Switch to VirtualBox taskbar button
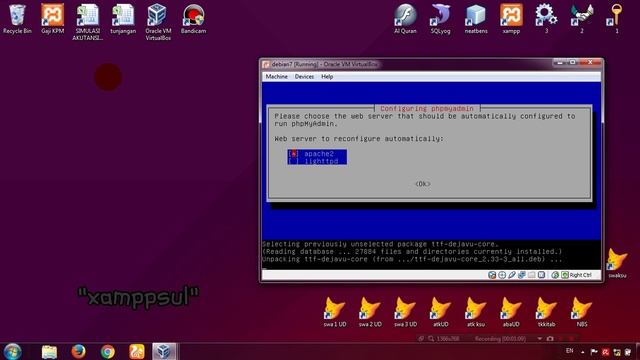This screenshot has width=640, height=360. coord(164,351)
